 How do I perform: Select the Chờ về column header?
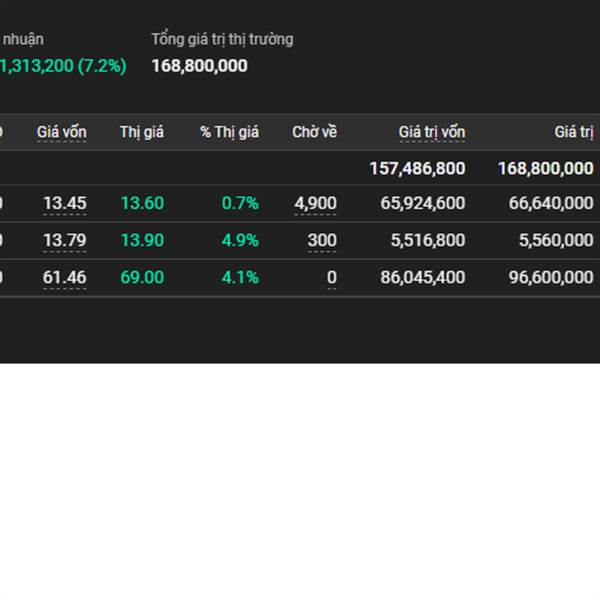click(x=314, y=132)
